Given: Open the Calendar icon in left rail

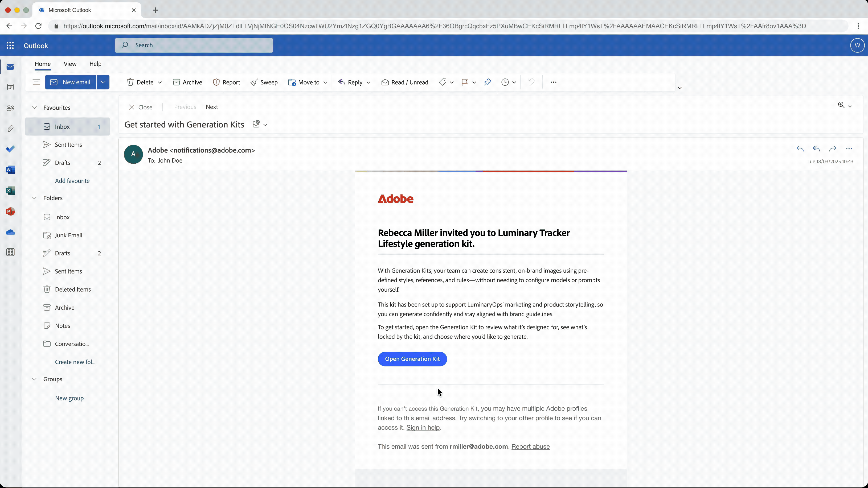Looking at the screenshot, I should pos(10,88).
